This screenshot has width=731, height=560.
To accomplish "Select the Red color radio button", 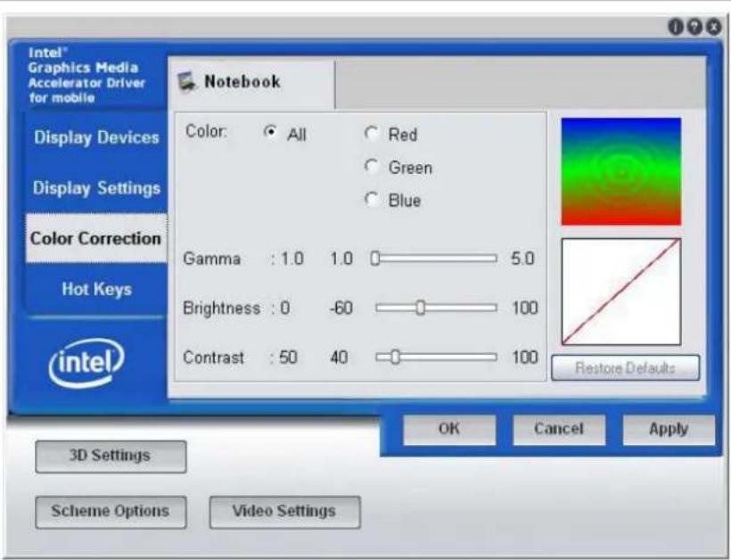I will (371, 134).
